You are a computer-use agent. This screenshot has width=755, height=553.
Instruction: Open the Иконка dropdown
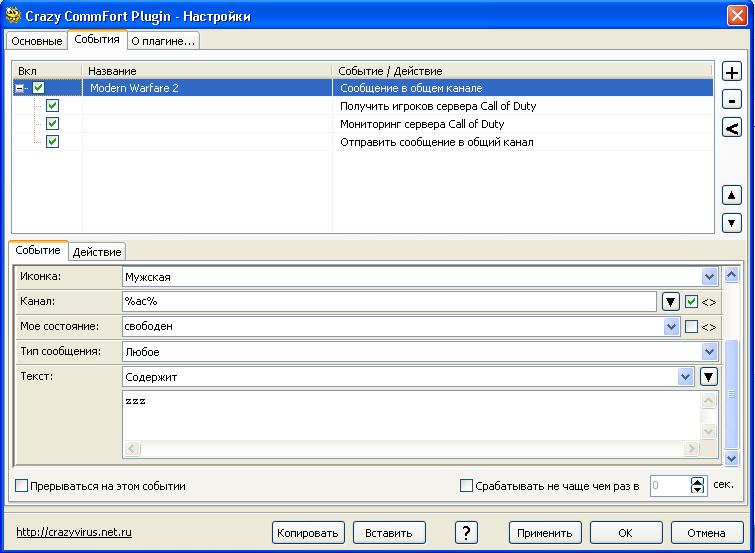(x=709, y=276)
